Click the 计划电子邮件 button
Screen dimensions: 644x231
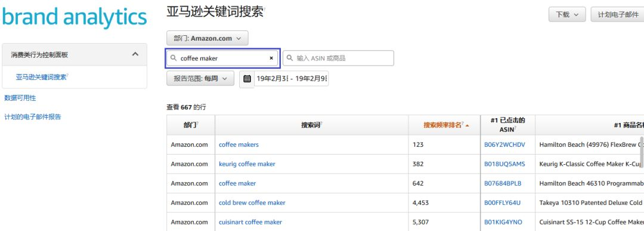tap(617, 14)
